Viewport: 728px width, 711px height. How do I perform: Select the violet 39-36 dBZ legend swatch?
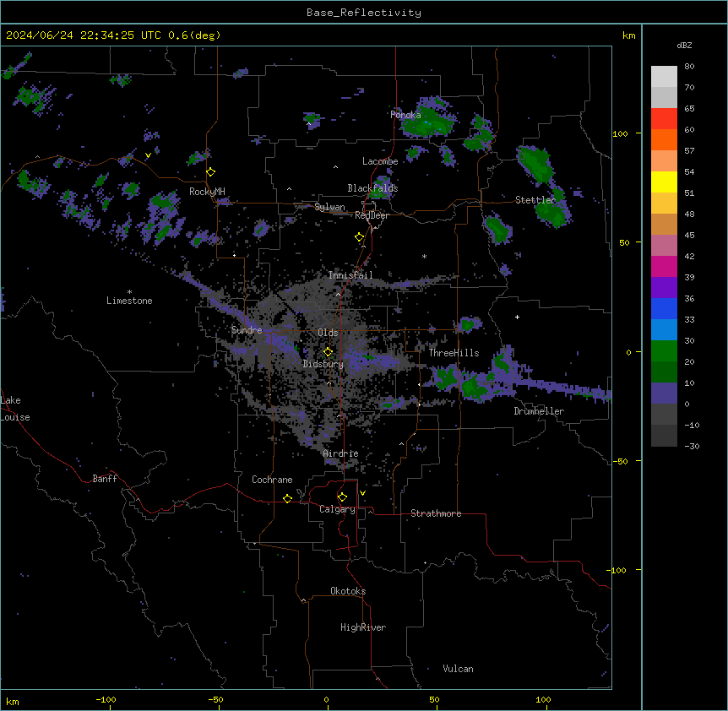coord(664,288)
